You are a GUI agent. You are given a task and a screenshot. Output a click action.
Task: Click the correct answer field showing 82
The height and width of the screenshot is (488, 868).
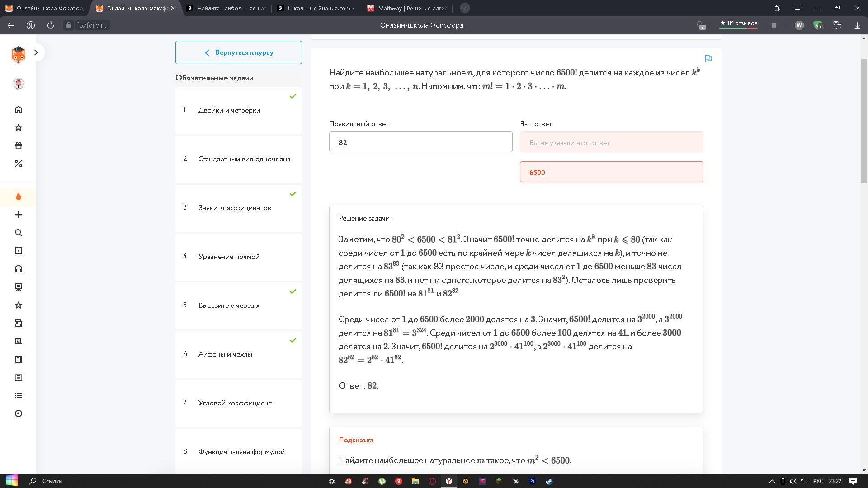pyautogui.click(x=420, y=142)
